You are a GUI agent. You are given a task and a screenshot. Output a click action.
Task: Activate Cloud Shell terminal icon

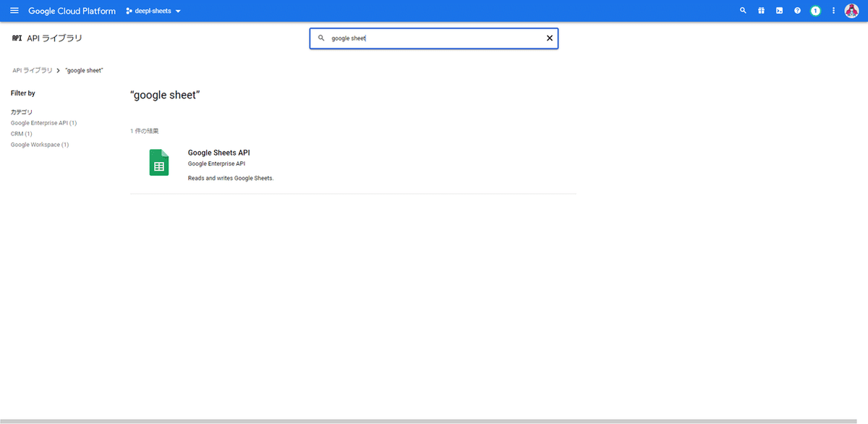[779, 11]
